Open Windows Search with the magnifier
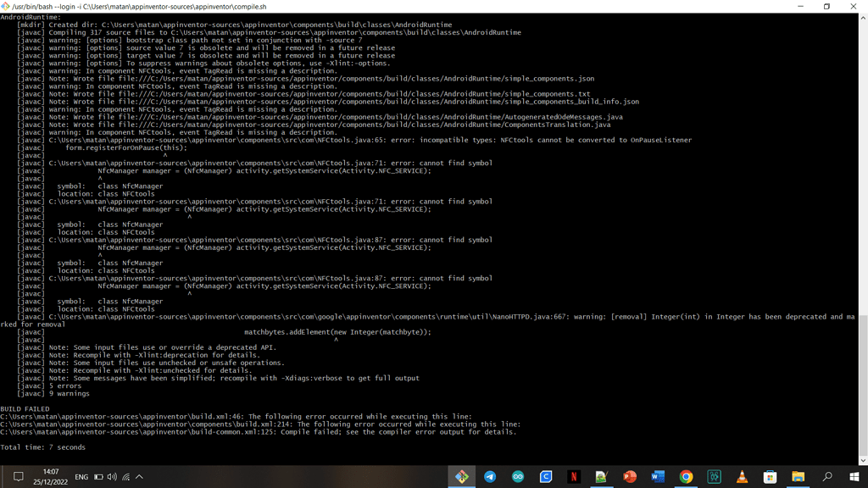 (x=825, y=475)
